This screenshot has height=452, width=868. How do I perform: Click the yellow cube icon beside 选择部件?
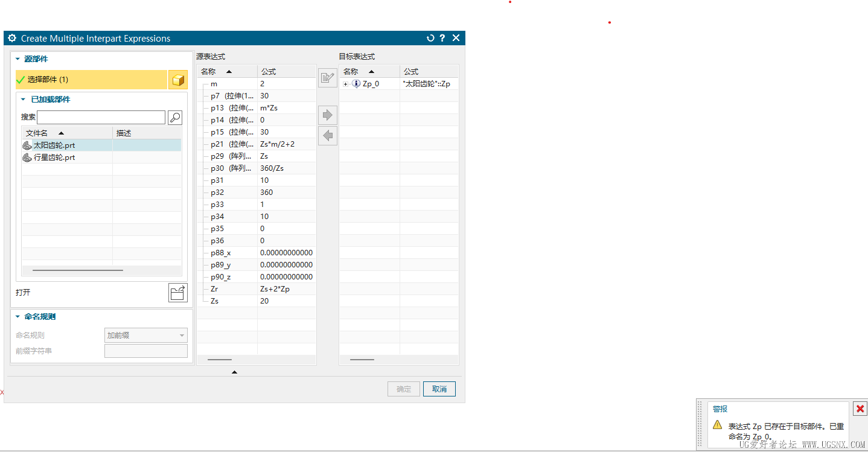tap(178, 80)
